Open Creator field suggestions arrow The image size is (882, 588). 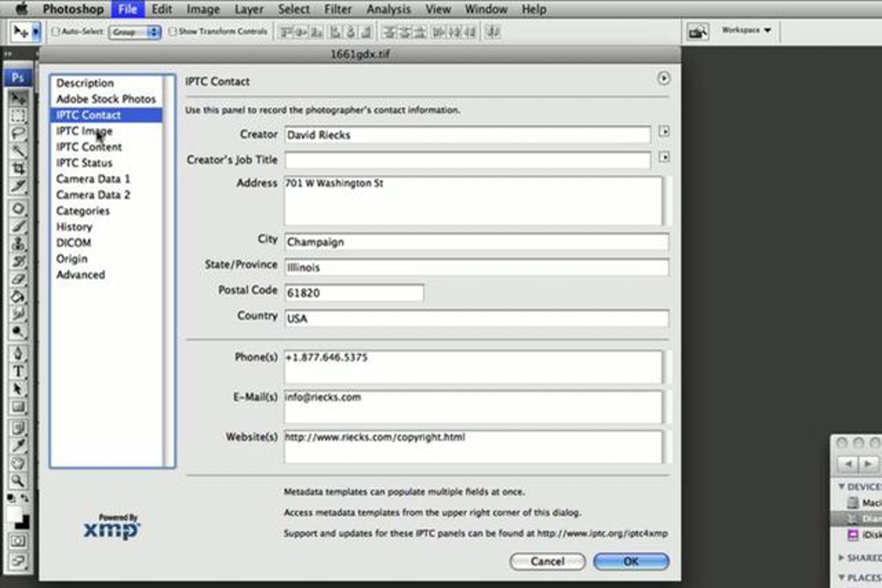pos(664,131)
